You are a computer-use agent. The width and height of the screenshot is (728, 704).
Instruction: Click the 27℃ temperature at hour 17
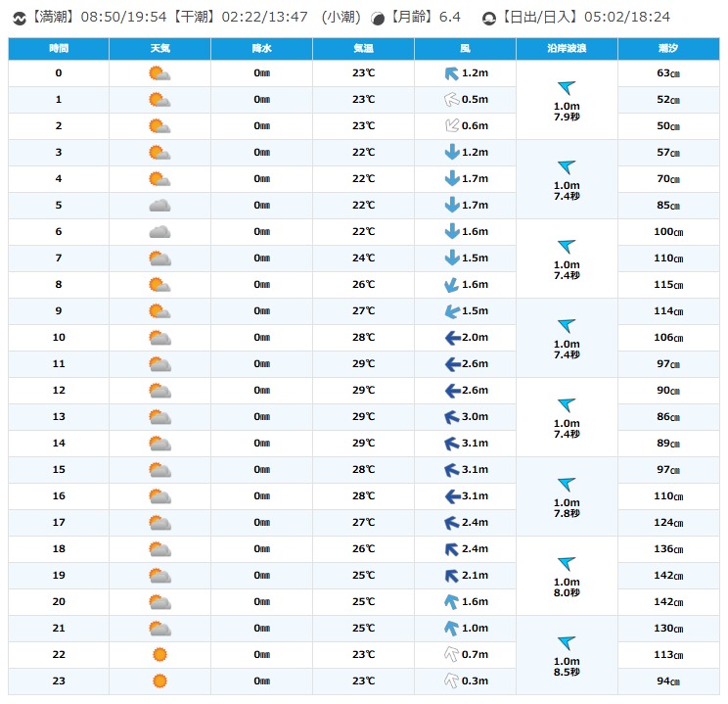[x=364, y=522]
